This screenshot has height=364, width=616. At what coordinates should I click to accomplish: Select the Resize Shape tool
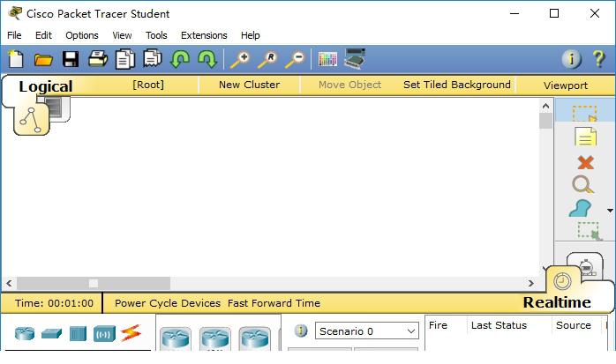click(x=590, y=231)
